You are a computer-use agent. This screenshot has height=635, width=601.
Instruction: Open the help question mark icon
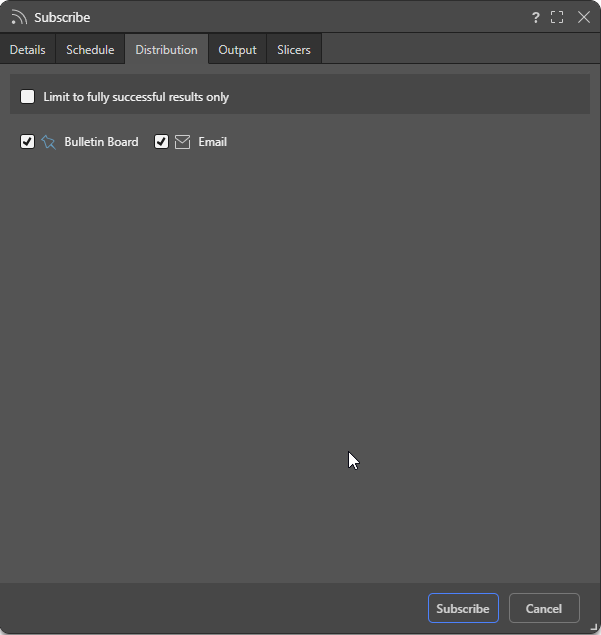click(535, 17)
